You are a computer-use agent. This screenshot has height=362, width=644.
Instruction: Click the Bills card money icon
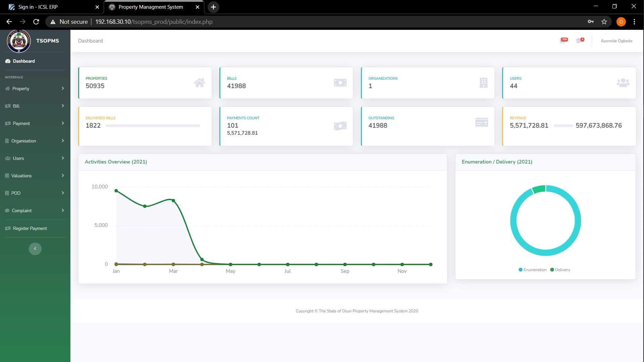(340, 83)
